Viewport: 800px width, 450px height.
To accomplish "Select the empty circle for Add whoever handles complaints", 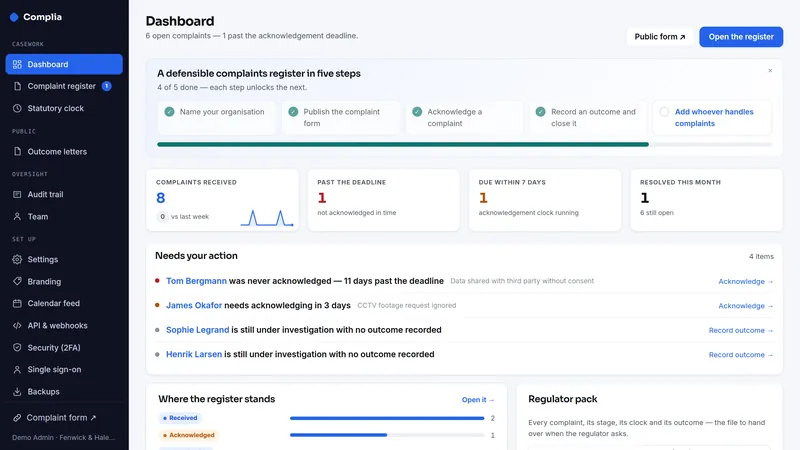I will click(664, 112).
